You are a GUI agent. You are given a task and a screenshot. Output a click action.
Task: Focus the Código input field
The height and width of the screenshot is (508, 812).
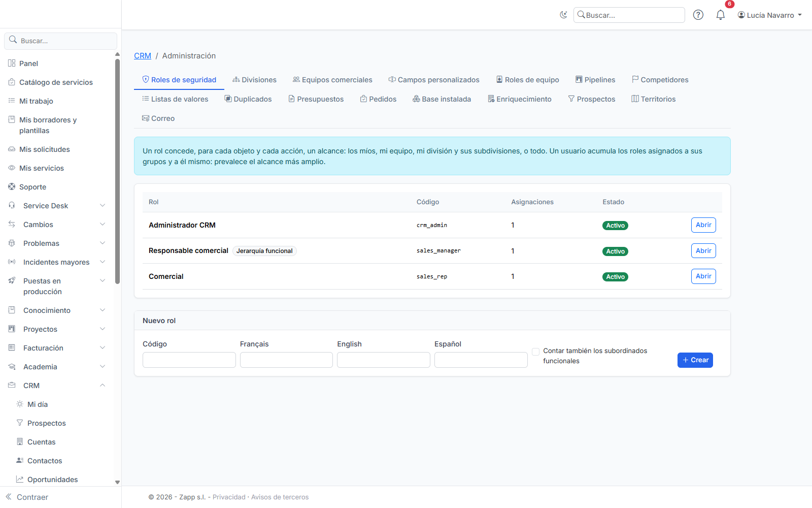click(x=189, y=360)
